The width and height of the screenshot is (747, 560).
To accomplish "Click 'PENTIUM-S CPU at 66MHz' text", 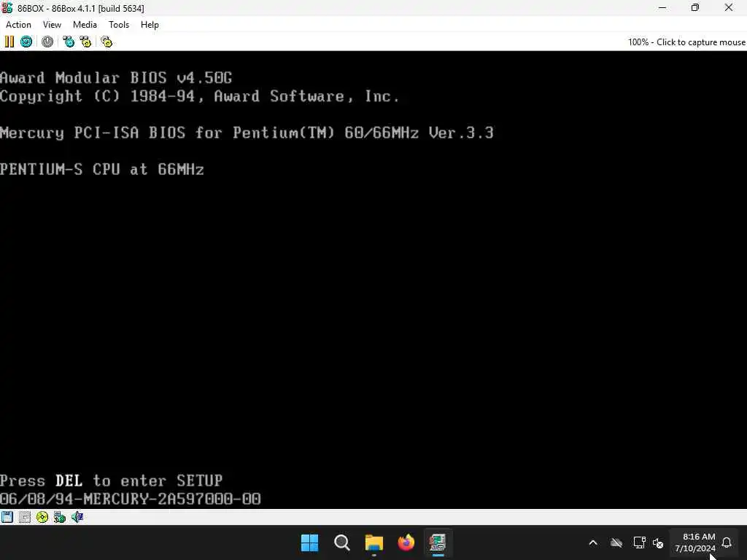I will [x=102, y=169].
